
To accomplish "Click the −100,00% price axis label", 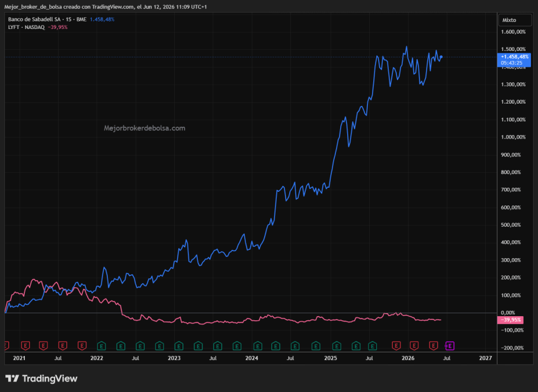I will 513,330.
